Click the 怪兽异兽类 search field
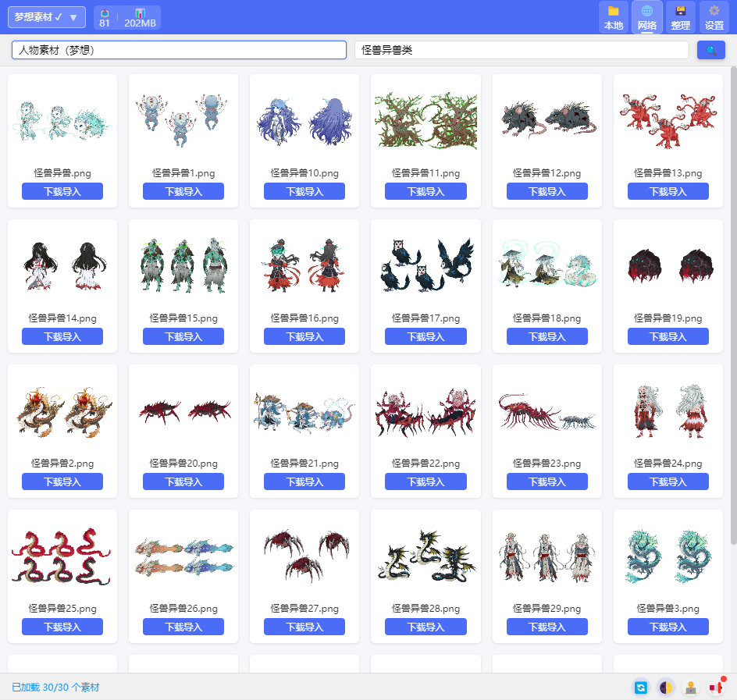The width and height of the screenshot is (737, 700). (x=522, y=50)
